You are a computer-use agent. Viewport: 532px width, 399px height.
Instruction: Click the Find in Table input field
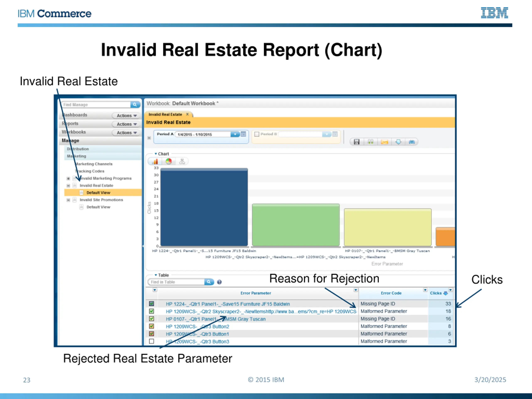click(176, 282)
